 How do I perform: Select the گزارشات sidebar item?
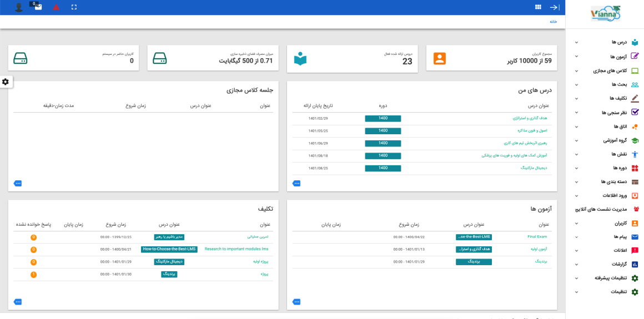pos(606,264)
